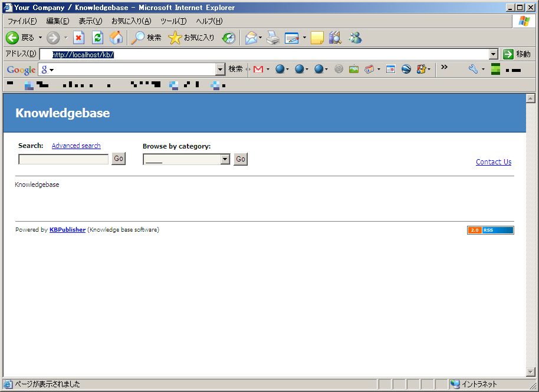Click the Print printer icon
Viewport: 539px width, 392px height.
[272, 38]
